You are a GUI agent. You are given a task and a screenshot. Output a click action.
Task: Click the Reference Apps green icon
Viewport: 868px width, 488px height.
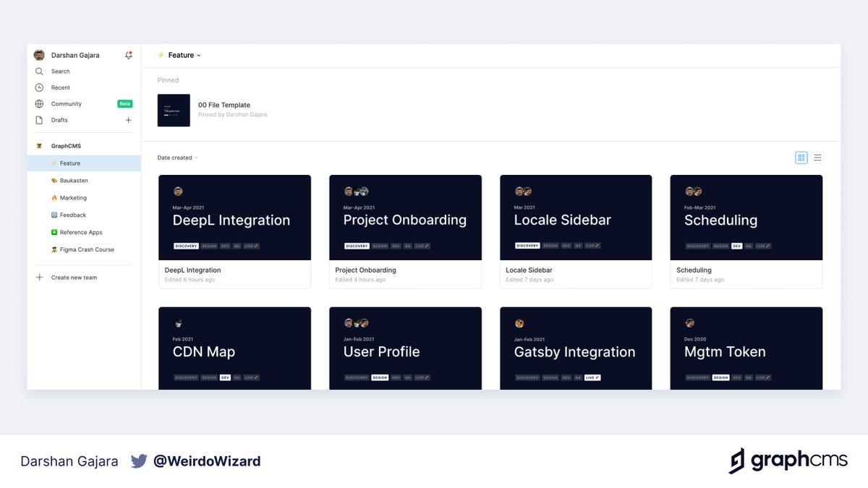coord(54,233)
